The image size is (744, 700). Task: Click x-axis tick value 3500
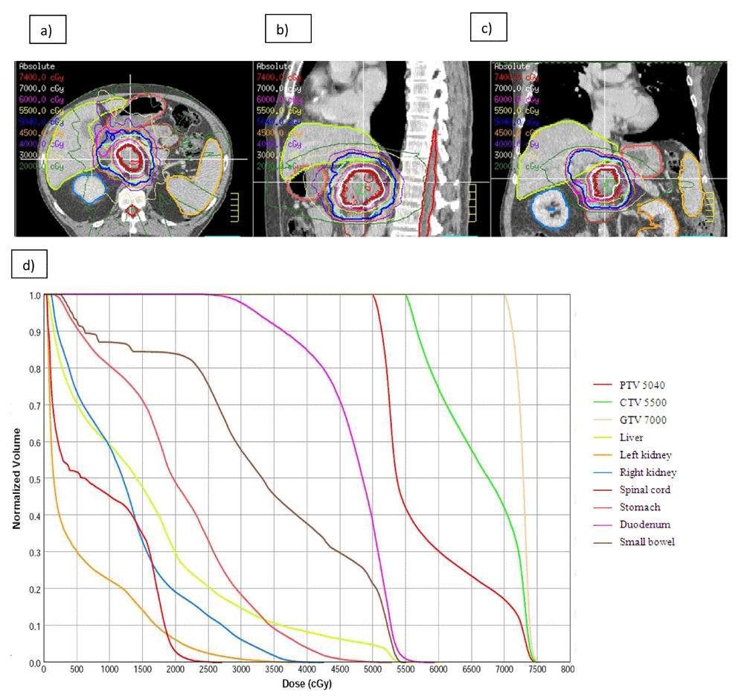tap(274, 670)
